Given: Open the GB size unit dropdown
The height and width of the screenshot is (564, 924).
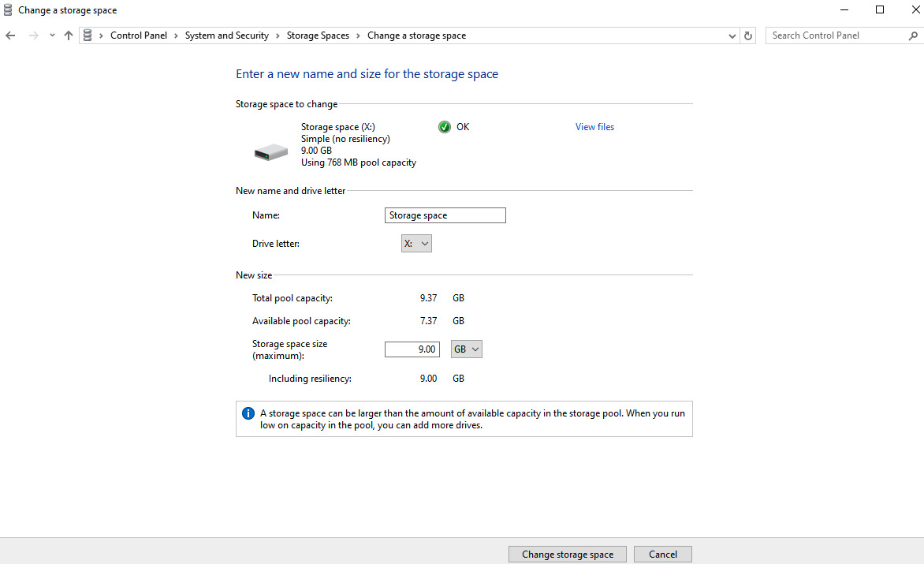Looking at the screenshot, I should pyautogui.click(x=467, y=349).
